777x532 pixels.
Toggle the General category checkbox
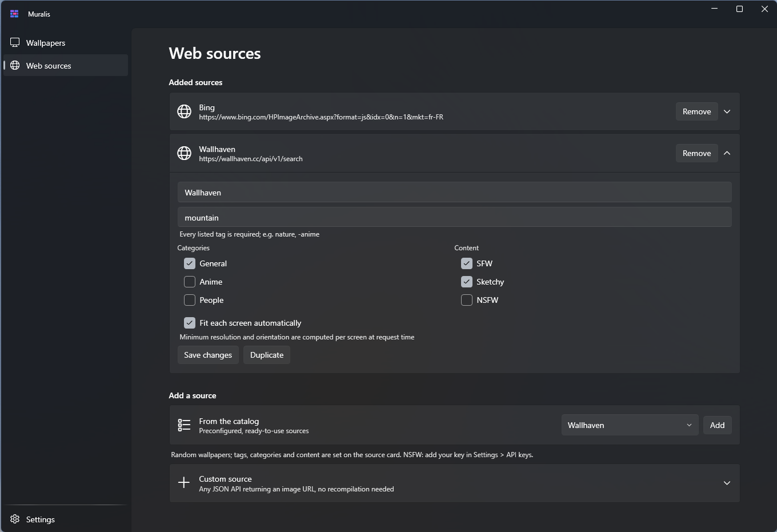tap(190, 263)
